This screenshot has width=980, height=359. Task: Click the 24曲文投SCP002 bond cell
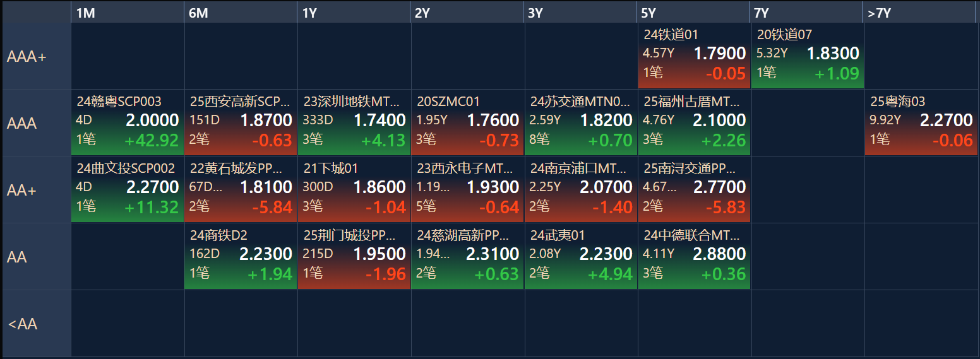click(x=128, y=191)
